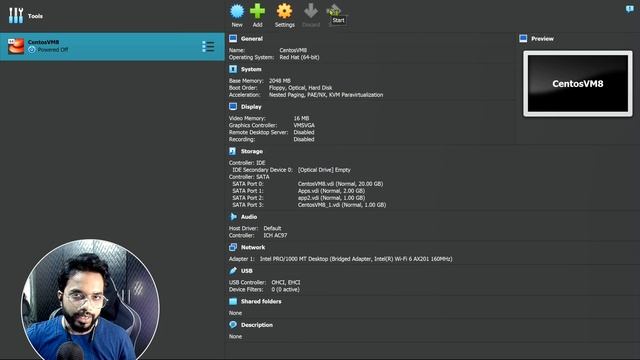The height and width of the screenshot is (360, 640).
Task: Open the Audio section header
Action: point(249,217)
